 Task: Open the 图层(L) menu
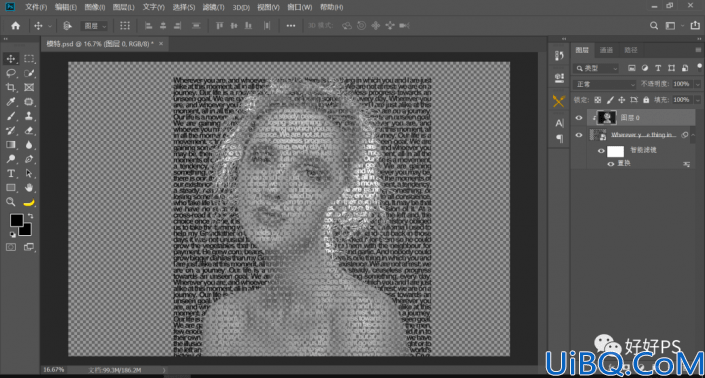124,7
